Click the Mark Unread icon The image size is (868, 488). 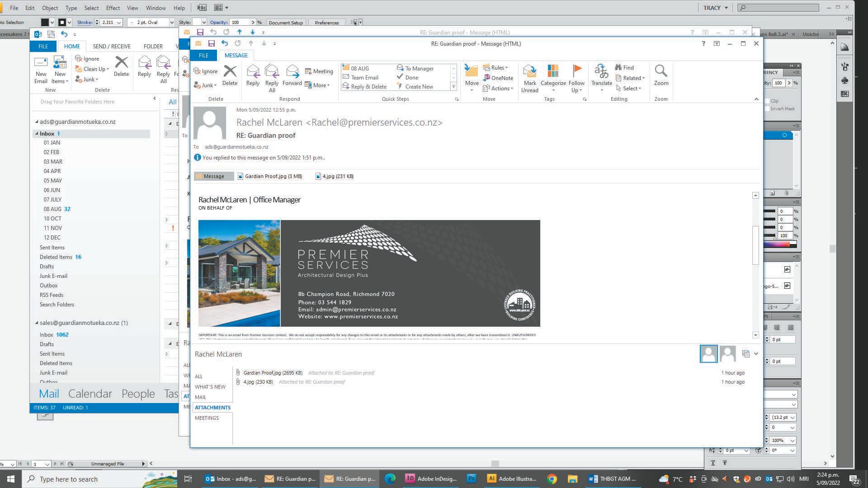coord(529,71)
